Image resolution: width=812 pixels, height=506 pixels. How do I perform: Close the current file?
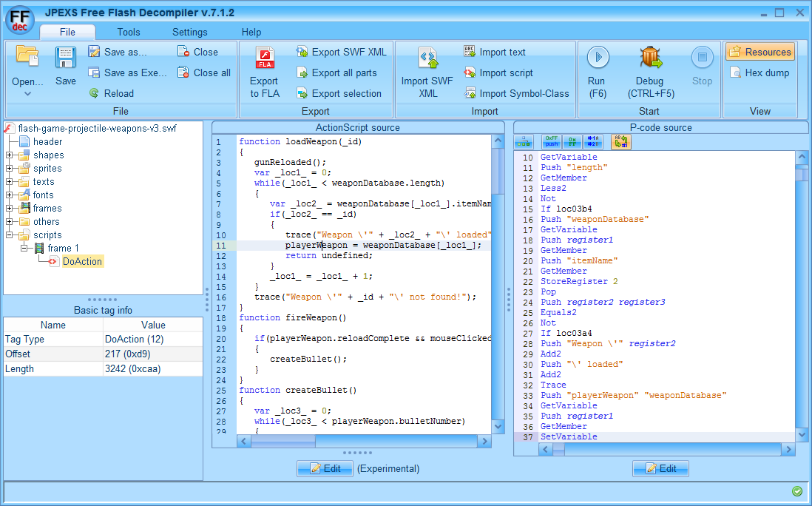197,52
